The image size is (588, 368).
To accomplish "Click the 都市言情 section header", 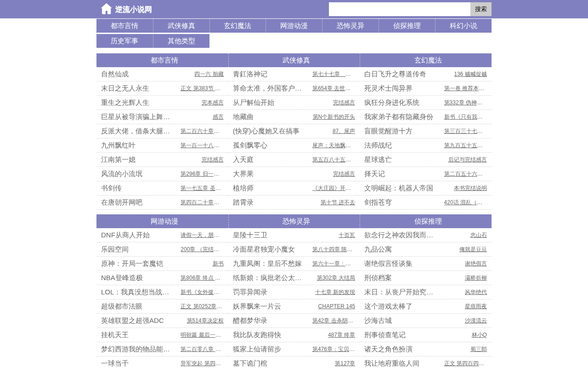I will (x=164, y=60).
